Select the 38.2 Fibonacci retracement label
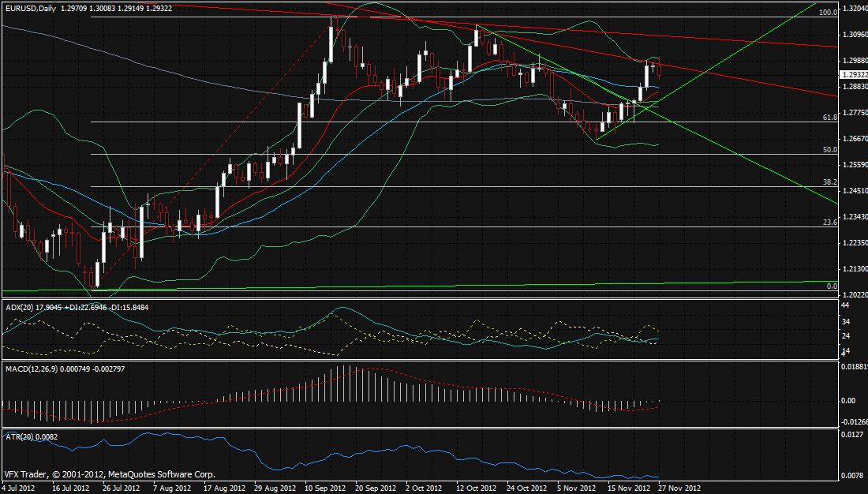 829,182
